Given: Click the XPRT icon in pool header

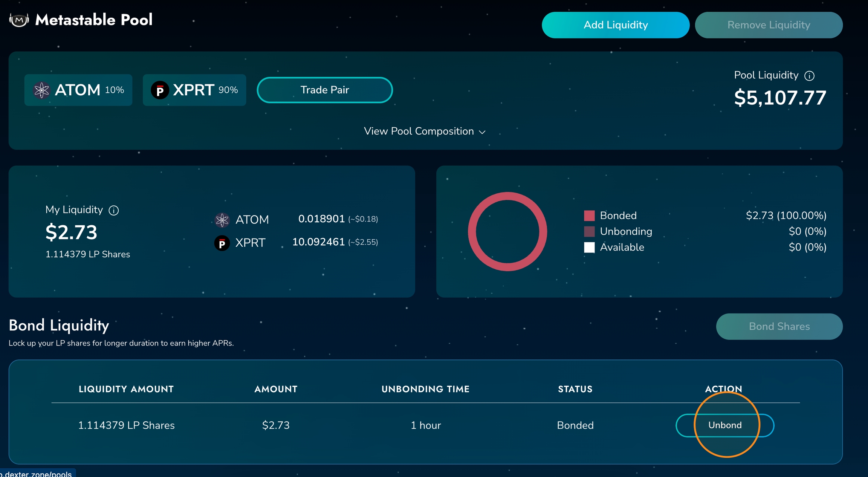Looking at the screenshot, I should point(160,90).
